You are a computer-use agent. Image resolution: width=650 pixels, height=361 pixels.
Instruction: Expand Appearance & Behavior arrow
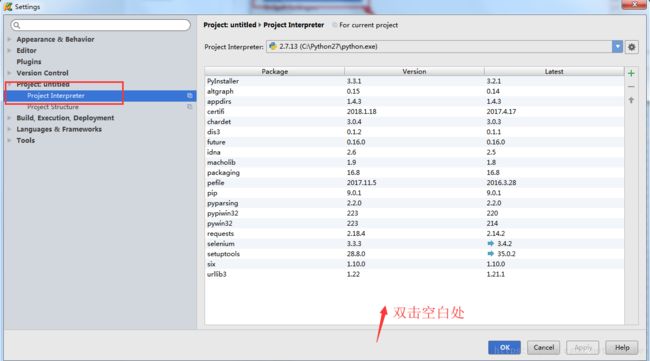[9, 39]
